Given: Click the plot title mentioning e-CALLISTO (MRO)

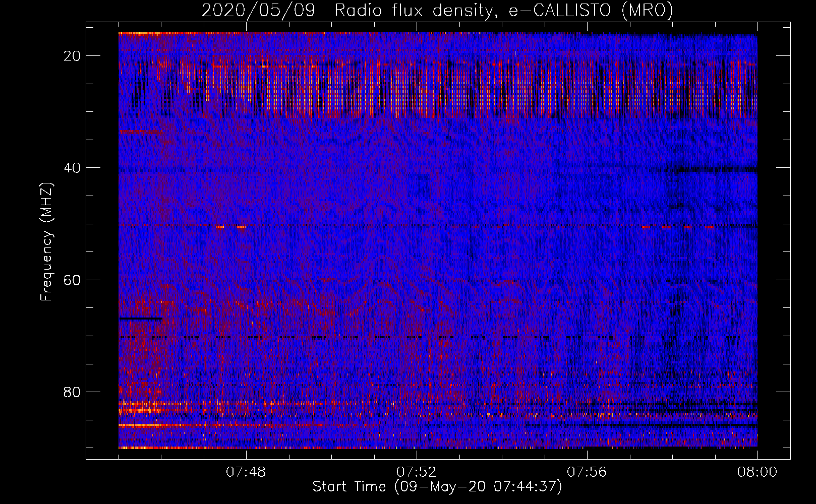Looking at the screenshot, I should click(437, 10).
